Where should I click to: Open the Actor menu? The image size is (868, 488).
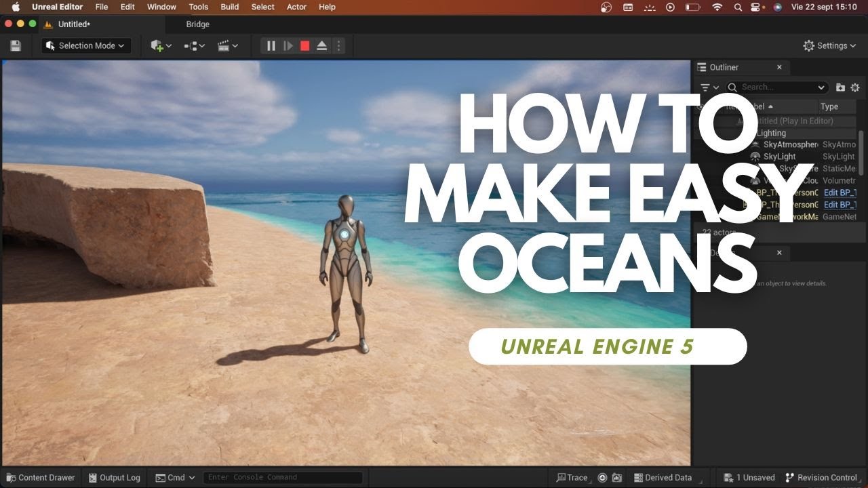point(296,7)
